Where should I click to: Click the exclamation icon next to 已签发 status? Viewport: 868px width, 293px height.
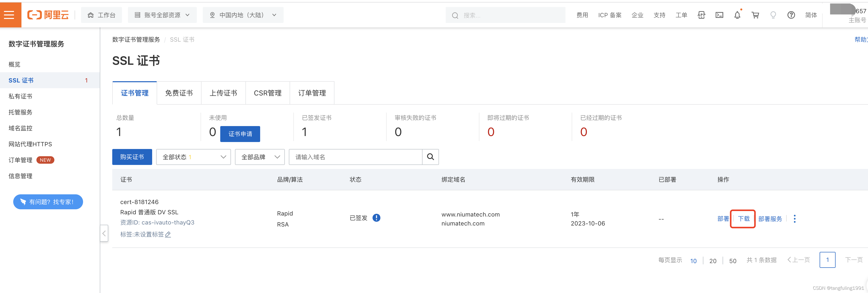click(x=377, y=218)
